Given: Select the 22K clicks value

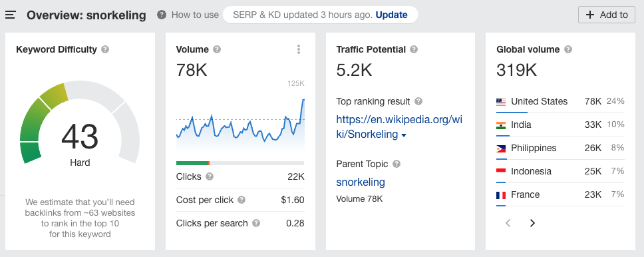Looking at the screenshot, I should click(x=295, y=177).
